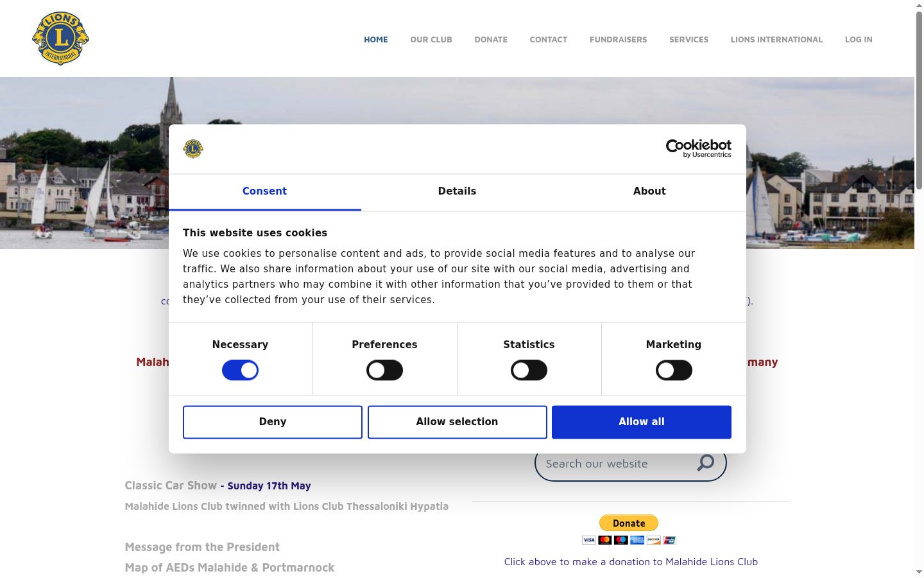The image size is (924, 578).
Task: Click the 'This website uses cookies' heading
Action: [255, 233]
